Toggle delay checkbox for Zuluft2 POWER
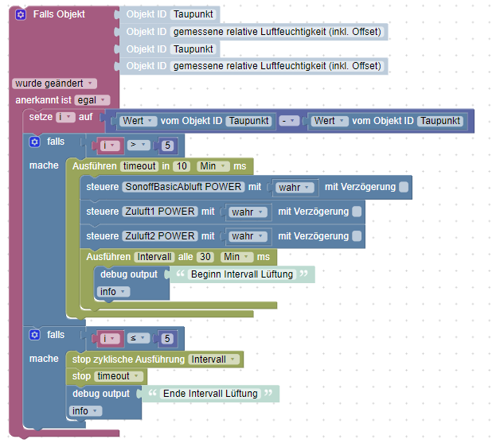Screen dimensions: 504x443 tap(357, 236)
